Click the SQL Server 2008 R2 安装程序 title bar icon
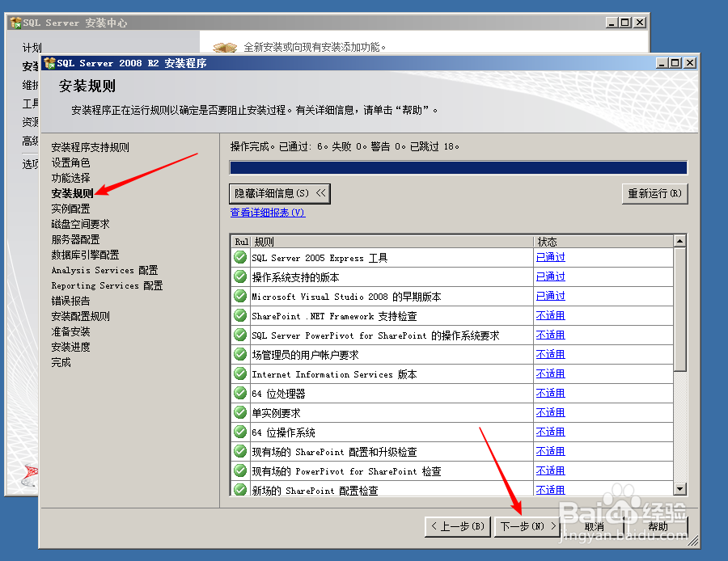Screen dimensions: 728x561 pos(49,62)
